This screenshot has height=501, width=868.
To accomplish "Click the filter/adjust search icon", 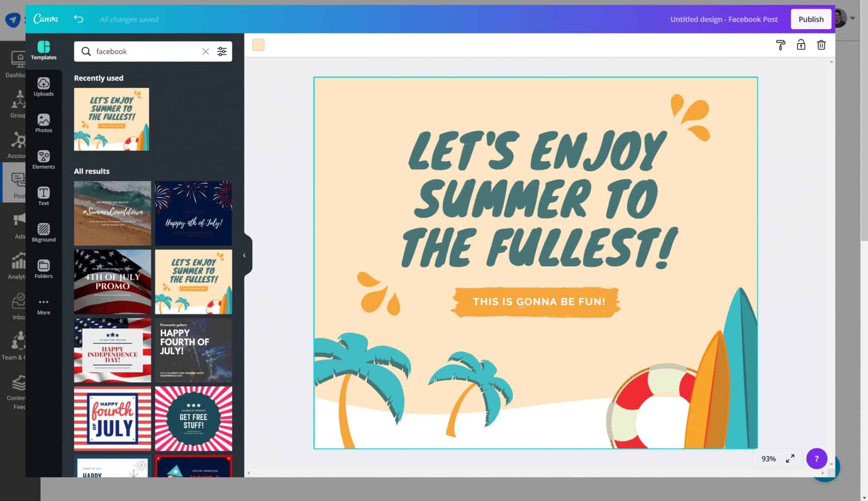I will pyautogui.click(x=222, y=51).
